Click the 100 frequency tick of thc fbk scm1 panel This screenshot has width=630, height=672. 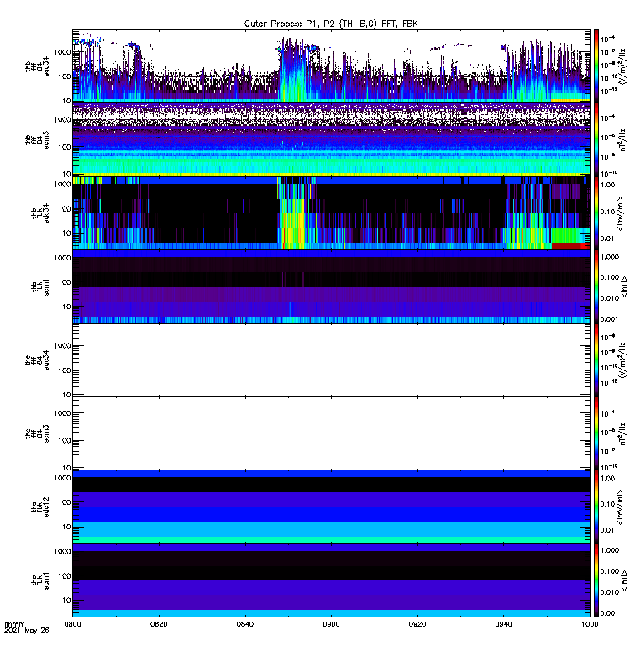click(x=65, y=576)
